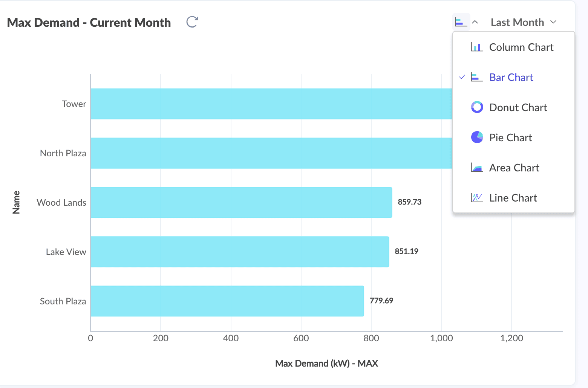Collapse the chart type menu chevron
588x388 pixels.
pyautogui.click(x=475, y=22)
